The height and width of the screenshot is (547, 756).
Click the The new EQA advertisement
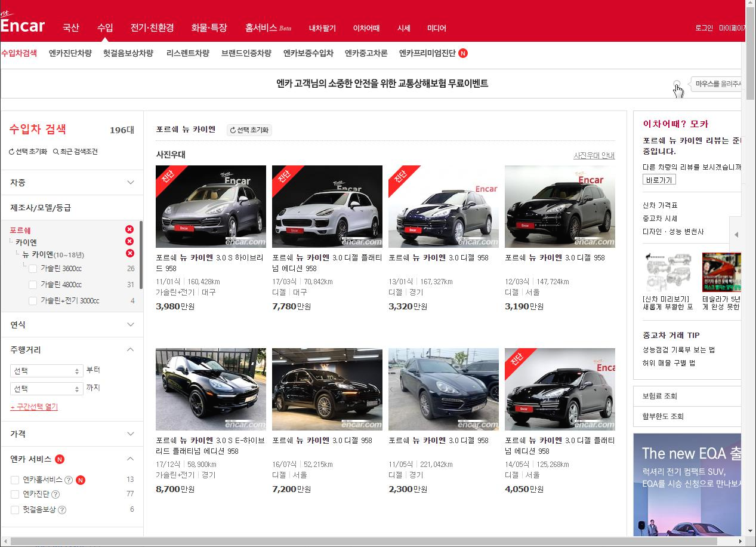coord(687,484)
